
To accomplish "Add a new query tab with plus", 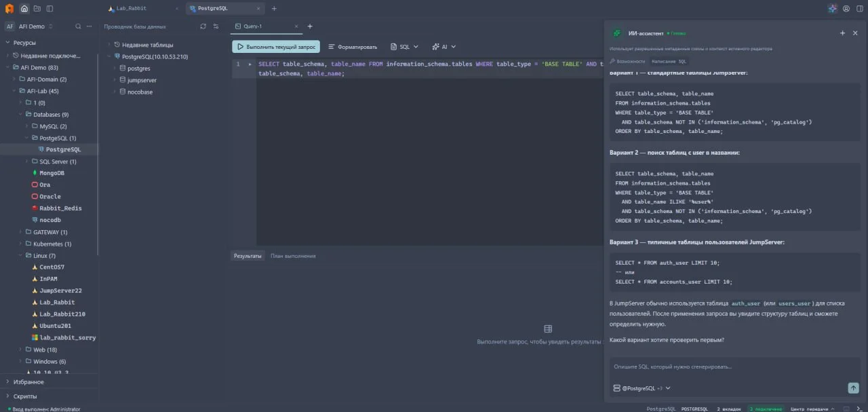I will (310, 26).
